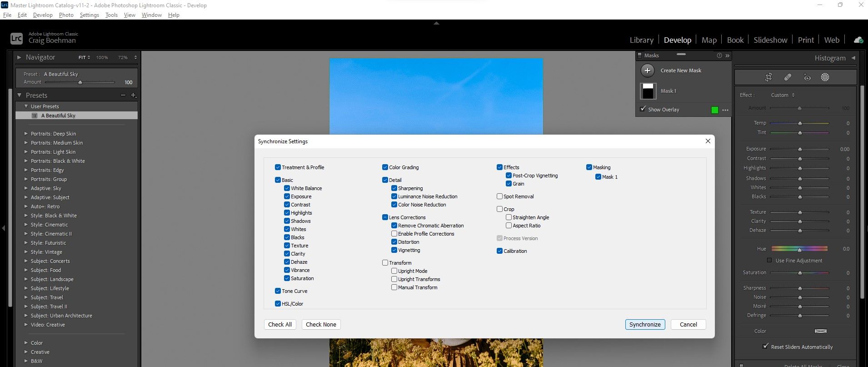
Task: Expand Style: Cinematic II preset group
Action: pyautogui.click(x=26, y=234)
